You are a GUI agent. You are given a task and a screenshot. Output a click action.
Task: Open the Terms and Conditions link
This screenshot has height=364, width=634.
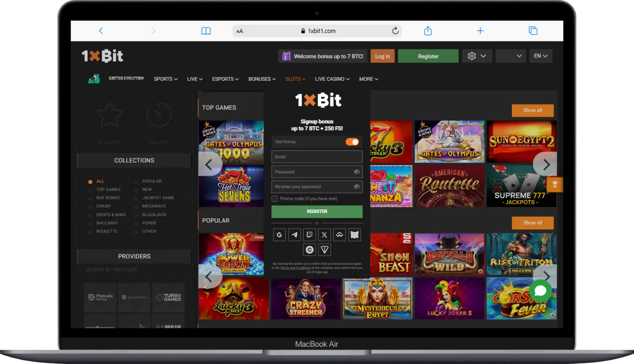[295, 268]
